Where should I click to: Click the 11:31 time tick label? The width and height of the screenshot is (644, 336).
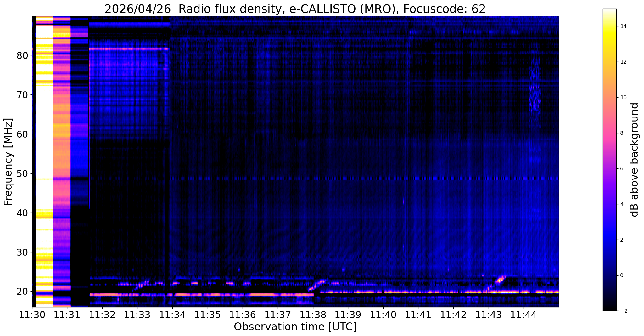click(x=67, y=315)
